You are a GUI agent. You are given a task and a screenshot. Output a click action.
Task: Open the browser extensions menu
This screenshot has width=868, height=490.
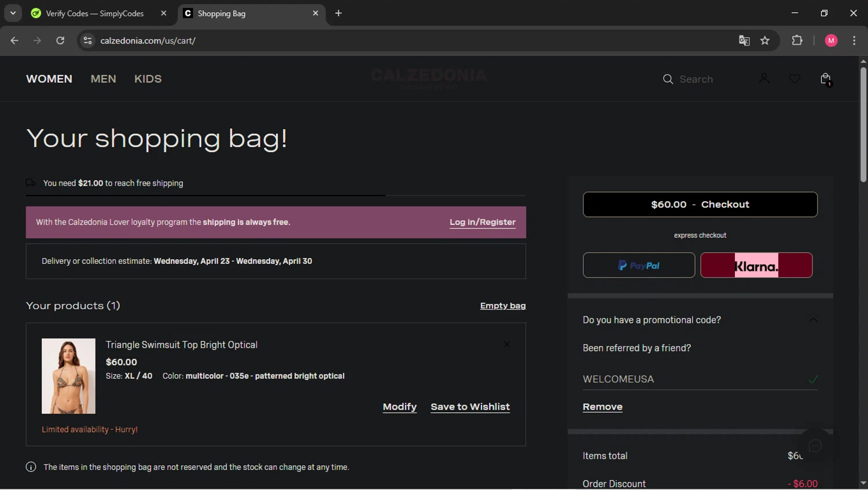[797, 40]
